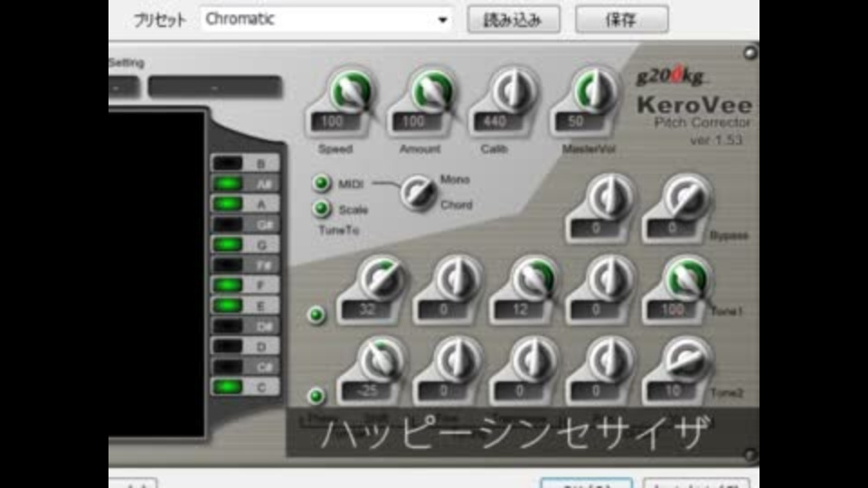
Task: Click the Speed value field showing 100
Action: point(334,122)
